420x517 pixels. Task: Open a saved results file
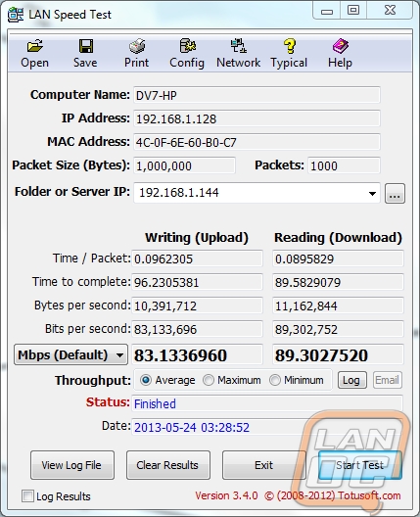pos(34,54)
